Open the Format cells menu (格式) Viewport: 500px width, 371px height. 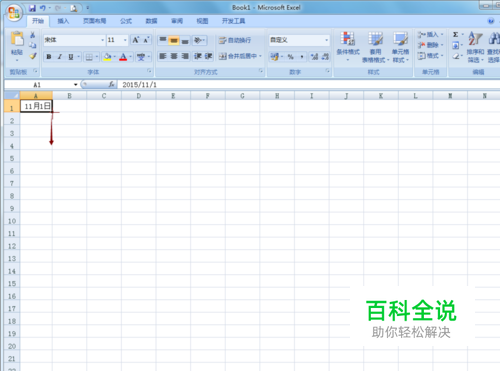pyautogui.click(x=430, y=56)
